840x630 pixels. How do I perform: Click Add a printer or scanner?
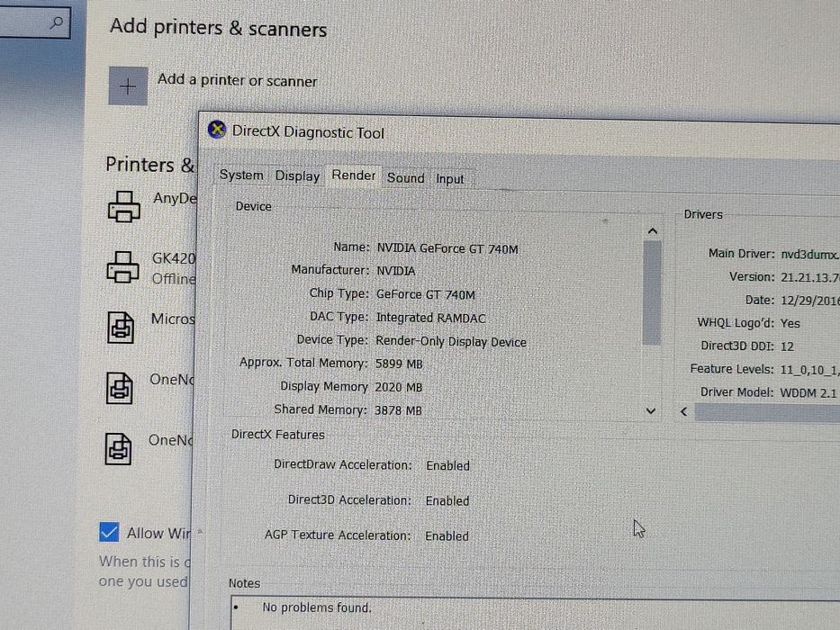(238, 81)
